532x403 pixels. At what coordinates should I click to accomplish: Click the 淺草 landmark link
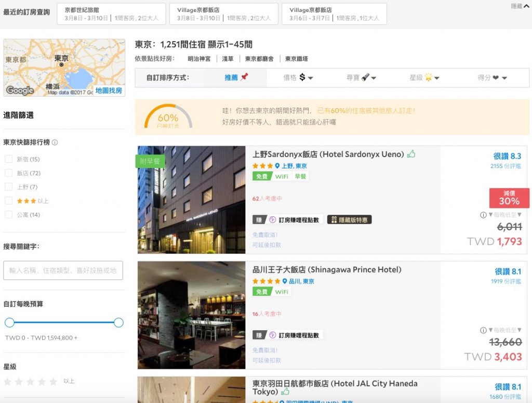[228, 59]
